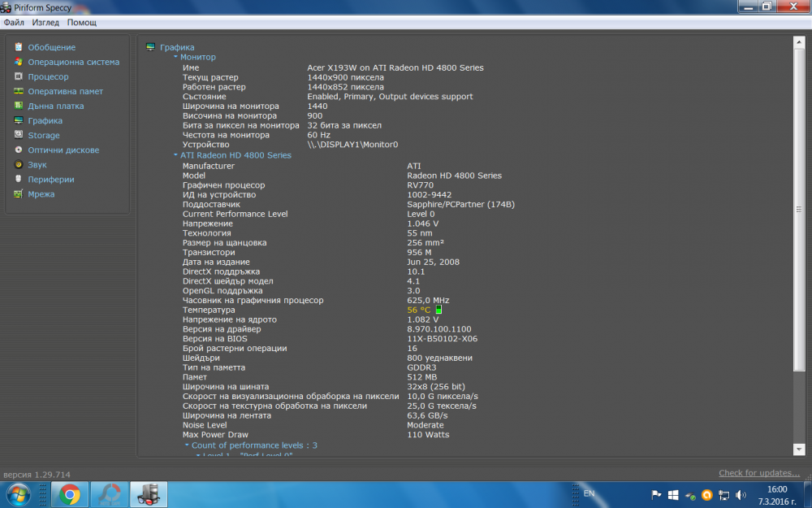Click the Sapphire/PCPartner (174B) vendor value
This screenshot has width=812, height=508.
tap(461, 204)
